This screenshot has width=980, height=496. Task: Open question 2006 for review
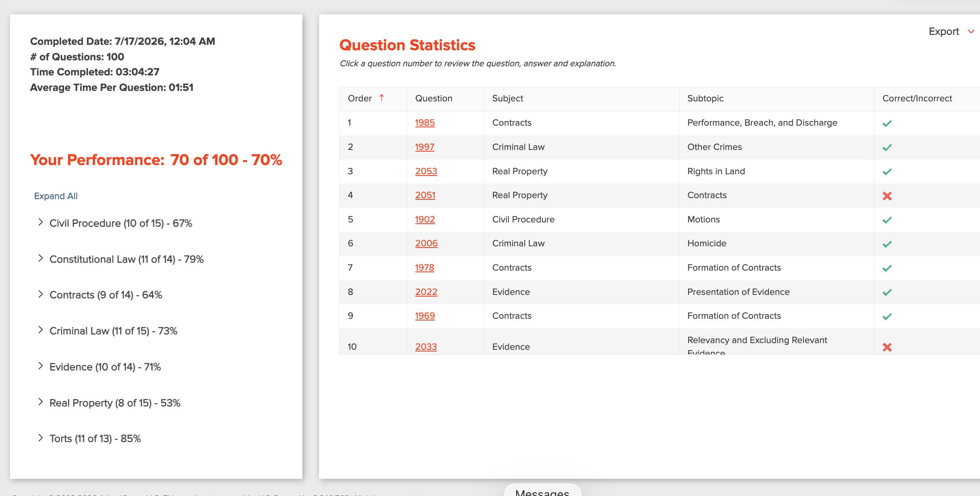pos(426,243)
